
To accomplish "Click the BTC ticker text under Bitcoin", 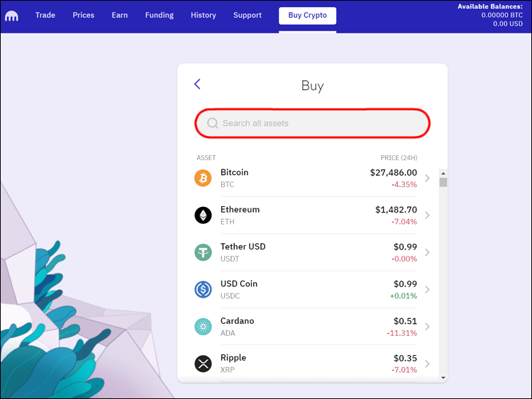I will [x=227, y=184].
